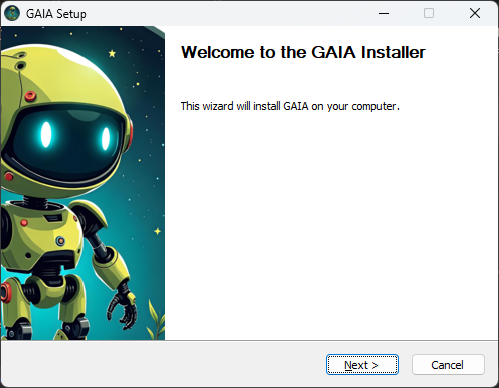
Task: Minimize the GAIA Setup window
Action: coord(384,13)
